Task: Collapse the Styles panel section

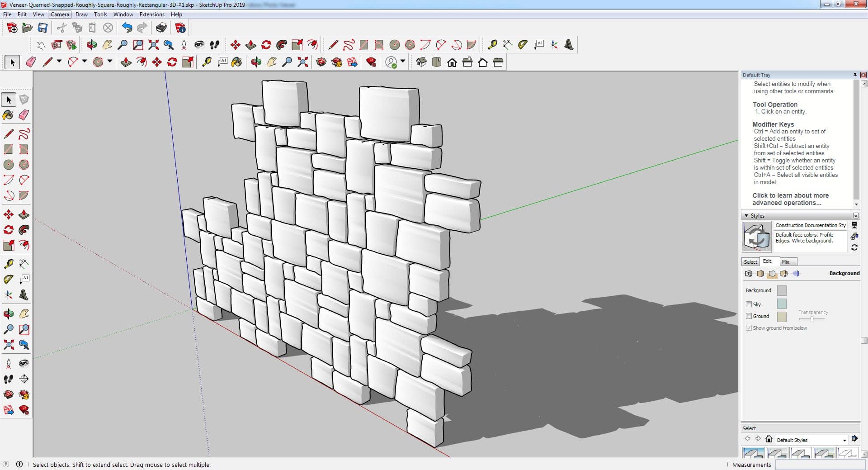Action: click(x=746, y=216)
